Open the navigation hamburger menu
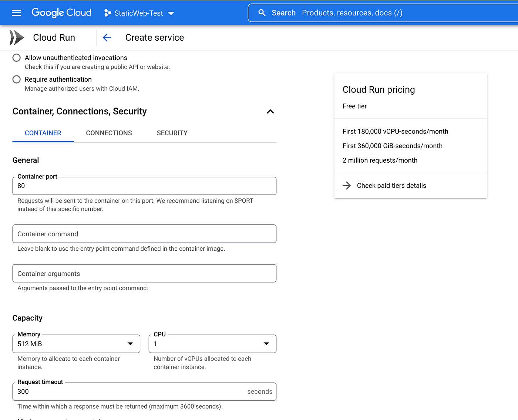Viewport: 518px width, 420px height. pyautogui.click(x=16, y=13)
